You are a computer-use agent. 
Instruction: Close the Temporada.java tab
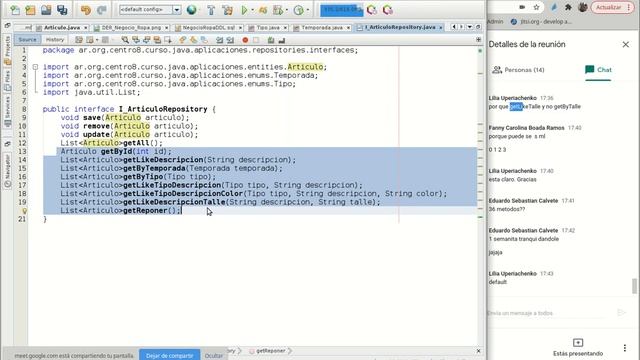[x=348, y=28]
